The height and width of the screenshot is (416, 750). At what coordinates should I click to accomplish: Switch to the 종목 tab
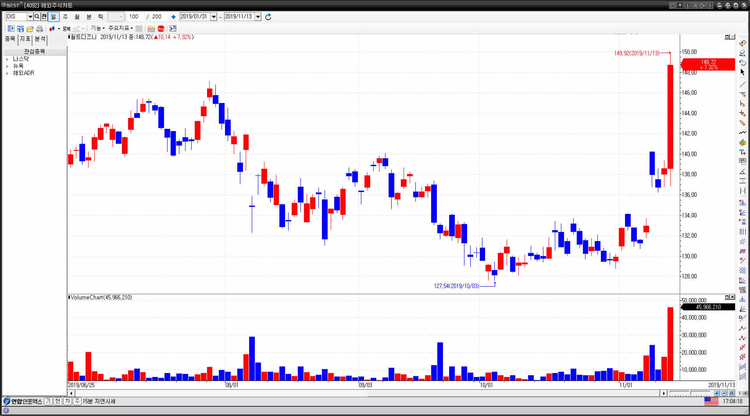[x=10, y=39]
